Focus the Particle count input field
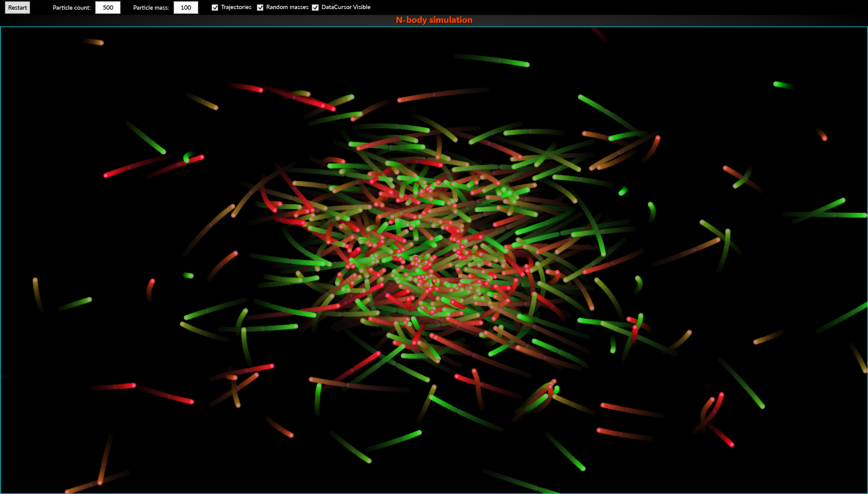This screenshot has width=868, height=494. click(x=108, y=8)
